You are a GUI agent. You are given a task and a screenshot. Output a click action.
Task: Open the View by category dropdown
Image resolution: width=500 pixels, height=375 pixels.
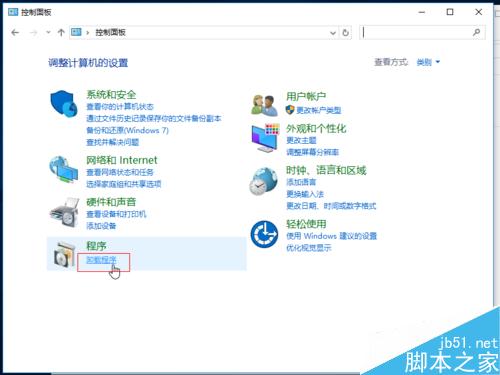pos(428,62)
